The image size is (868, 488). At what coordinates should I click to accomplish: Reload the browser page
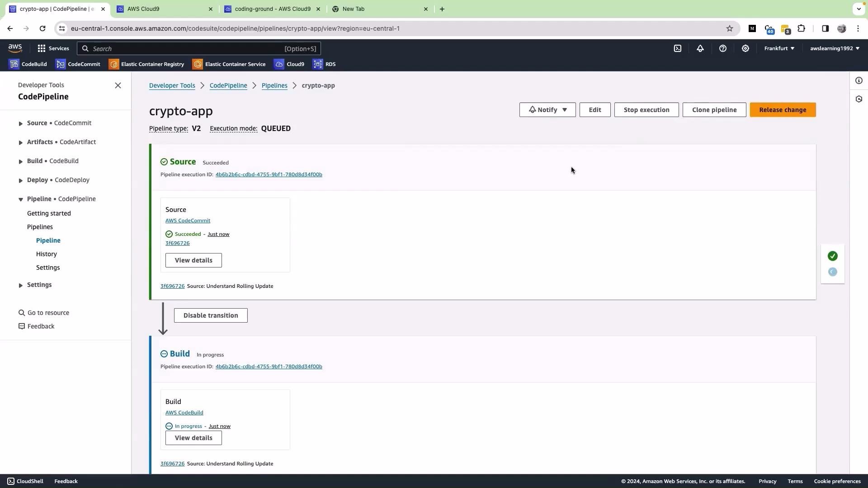pos(42,28)
